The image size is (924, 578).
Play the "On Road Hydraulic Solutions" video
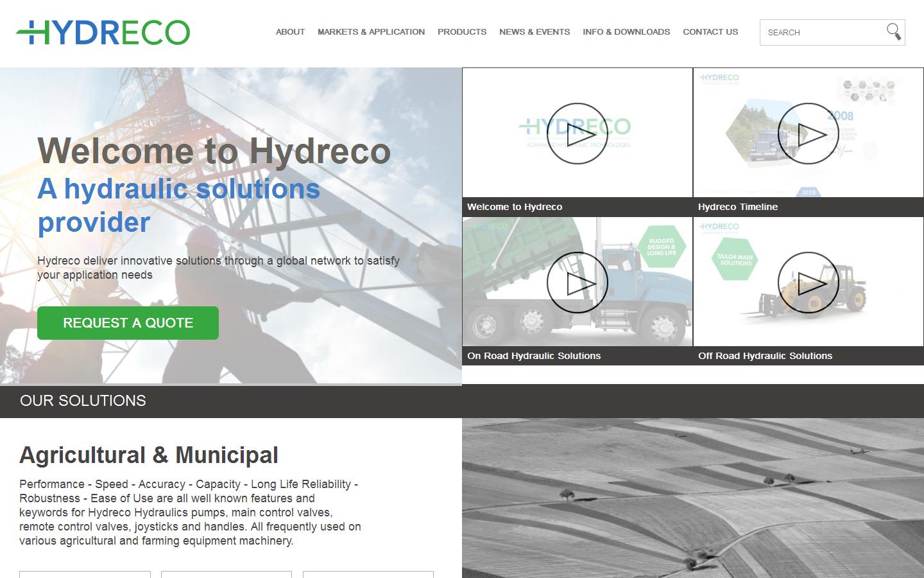point(577,282)
